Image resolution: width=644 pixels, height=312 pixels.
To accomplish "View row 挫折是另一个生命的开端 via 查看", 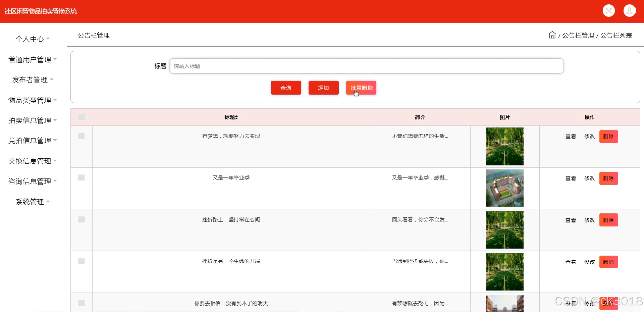I will [x=571, y=262].
